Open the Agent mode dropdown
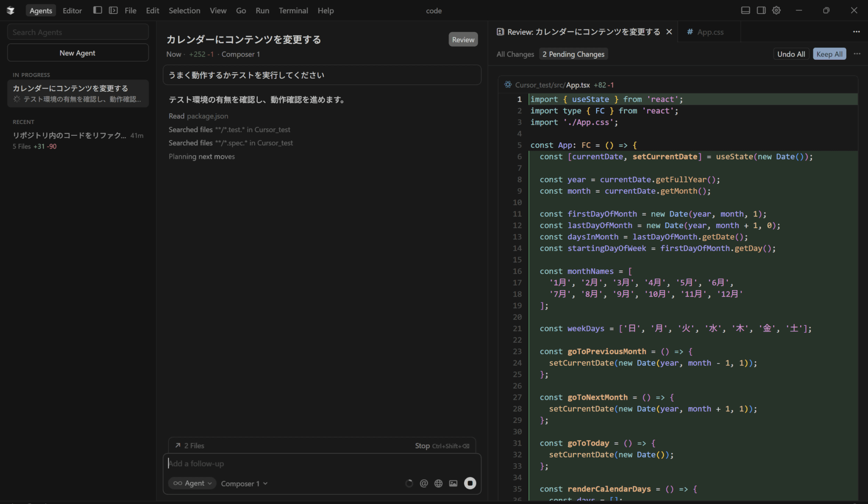The height and width of the screenshot is (504, 868). click(x=192, y=483)
